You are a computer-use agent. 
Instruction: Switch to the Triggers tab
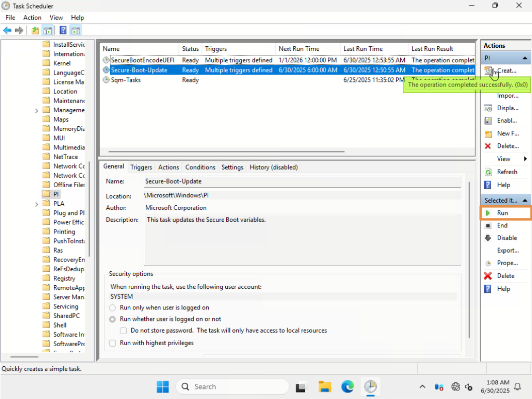pos(141,167)
